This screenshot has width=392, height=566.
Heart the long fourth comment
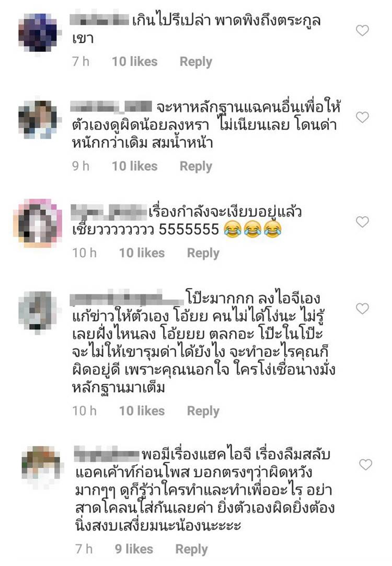point(362,309)
